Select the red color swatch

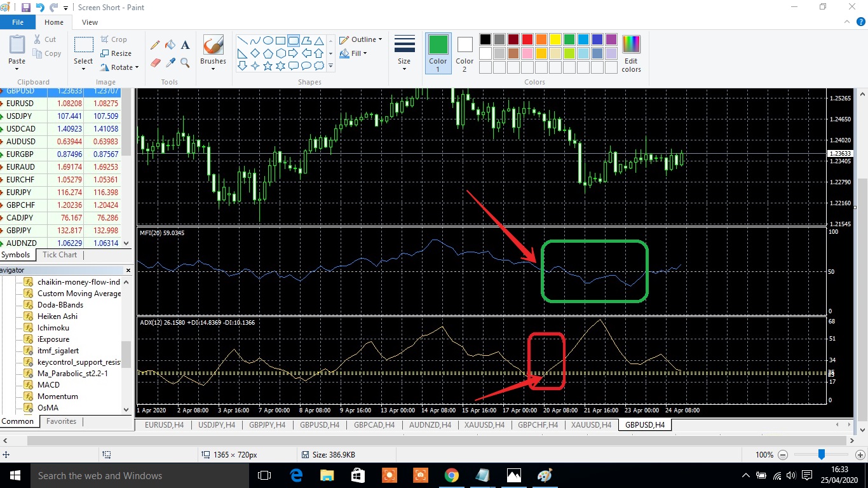(527, 39)
